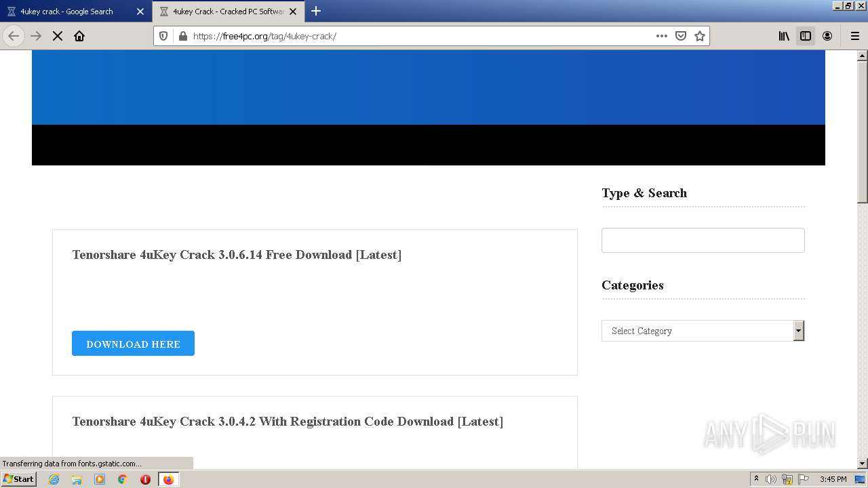
Task: Stop loading the page
Action: click(x=58, y=36)
